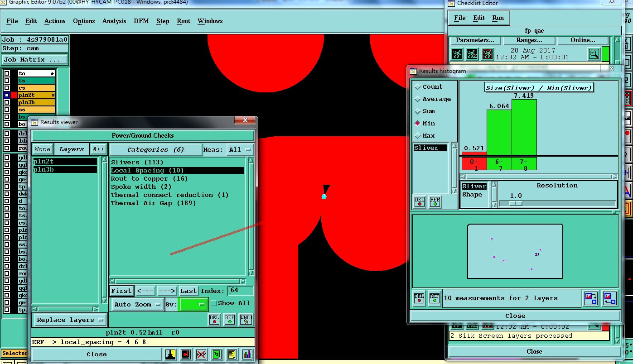Click the first running man icon in Checklist Editor
The height and width of the screenshot is (364, 633).
click(457, 54)
